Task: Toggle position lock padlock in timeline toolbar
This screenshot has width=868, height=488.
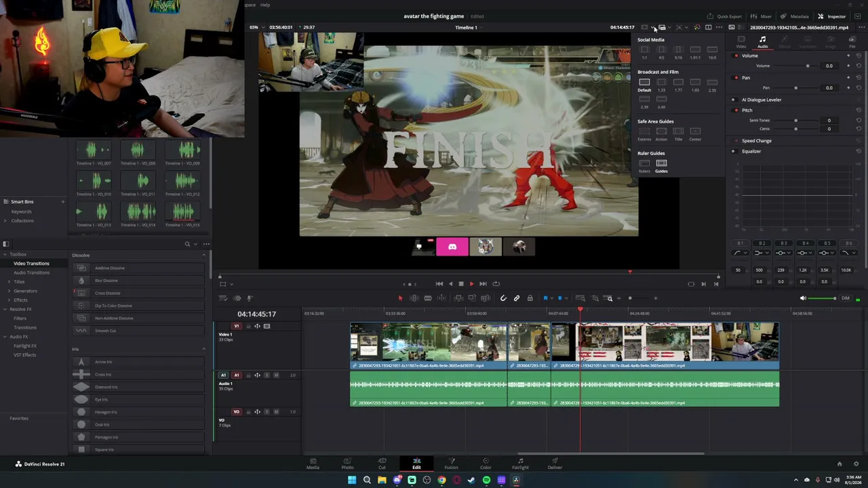Action: (x=530, y=298)
